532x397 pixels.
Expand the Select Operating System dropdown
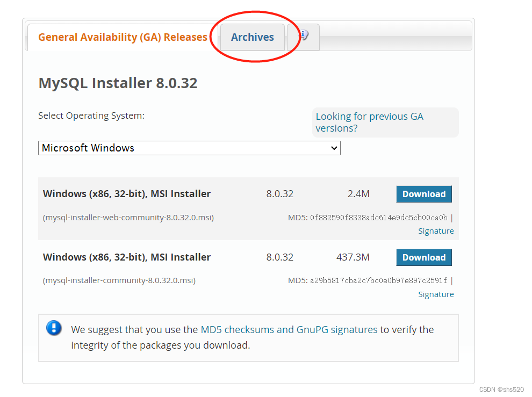click(x=189, y=148)
